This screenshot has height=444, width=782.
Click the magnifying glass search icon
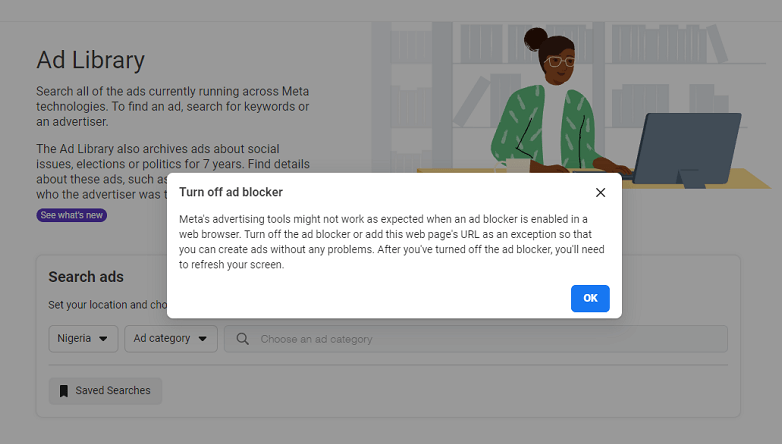pos(242,339)
